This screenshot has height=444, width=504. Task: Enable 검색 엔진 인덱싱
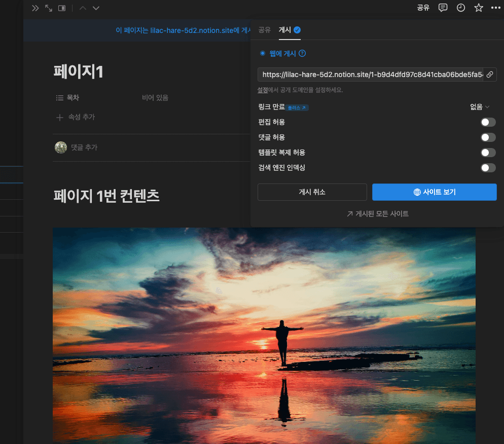(488, 168)
